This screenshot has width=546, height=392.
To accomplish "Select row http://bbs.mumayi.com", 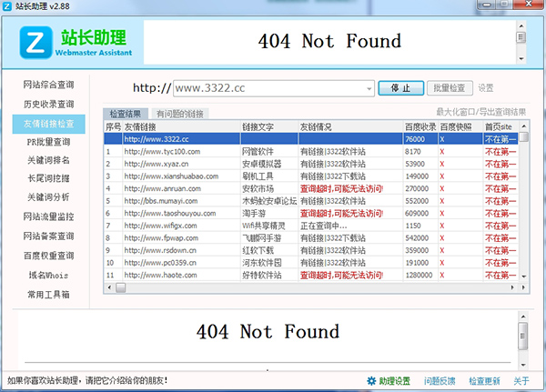I will point(311,201).
